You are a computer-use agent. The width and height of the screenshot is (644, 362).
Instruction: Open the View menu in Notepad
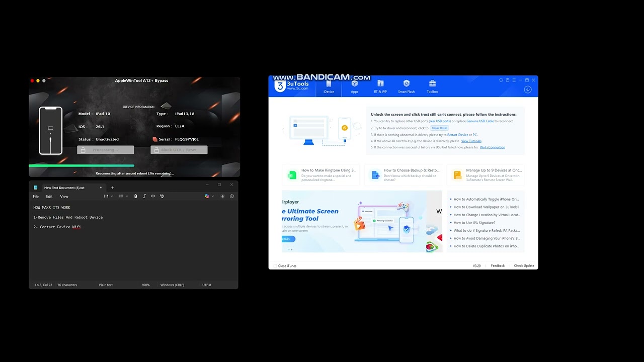click(64, 197)
